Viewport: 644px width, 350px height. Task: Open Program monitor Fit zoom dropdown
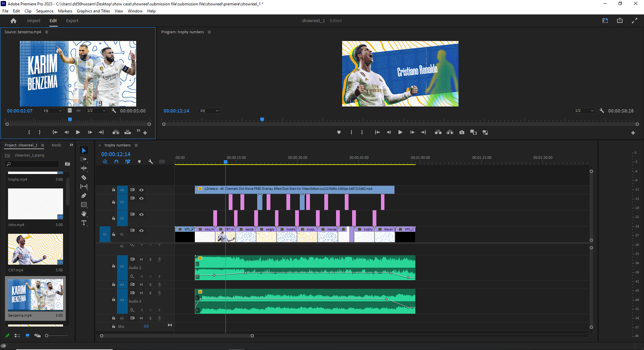[x=209, y=111]
